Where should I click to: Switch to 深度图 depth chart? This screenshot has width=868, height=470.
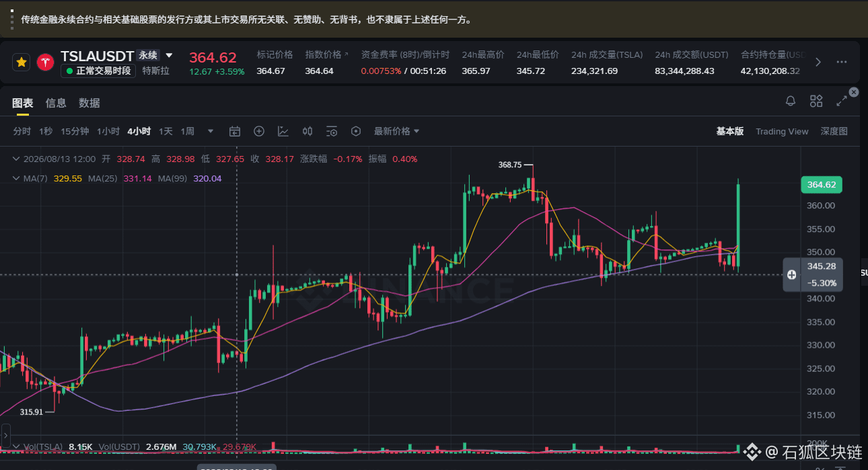point(834,131)
